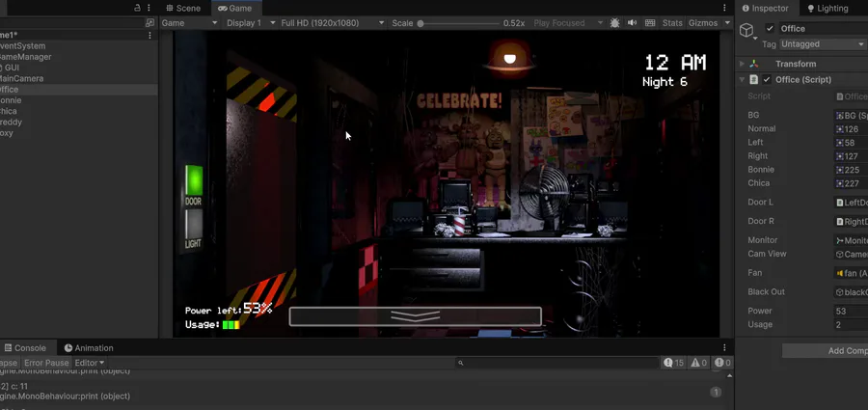Toggle info messages count 15 in Console
This screenshot has width=868, height=410.
[x=674, y=363]
